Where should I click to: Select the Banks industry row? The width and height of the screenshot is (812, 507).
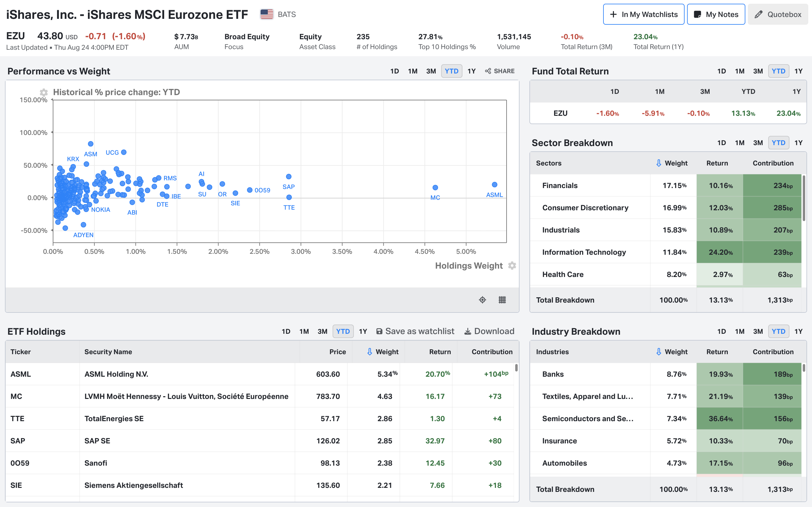pyautogui.click(x=666, y=374)
